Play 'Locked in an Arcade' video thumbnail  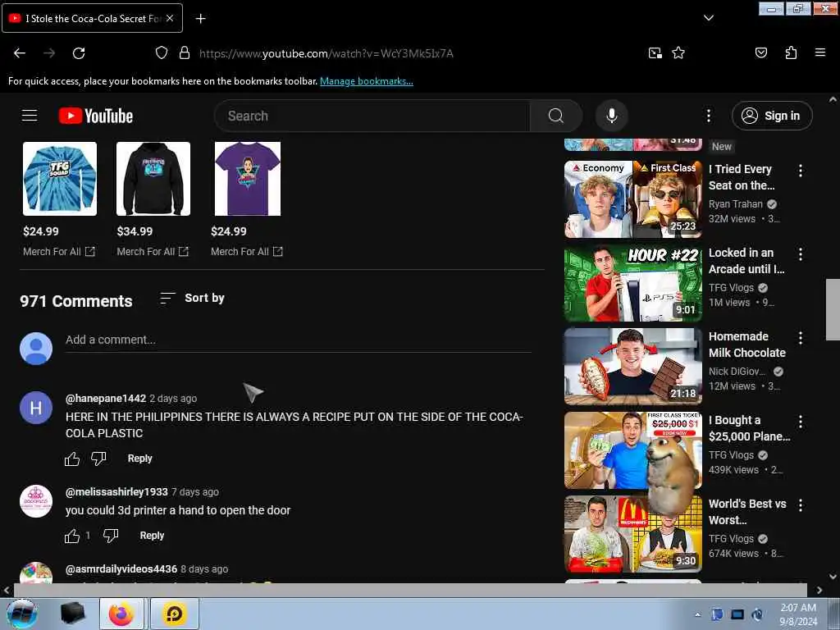coord(633,283)
